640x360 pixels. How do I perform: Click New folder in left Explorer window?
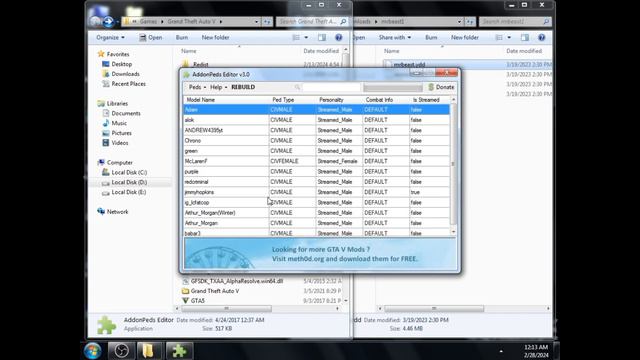click(x=215, y=38)
